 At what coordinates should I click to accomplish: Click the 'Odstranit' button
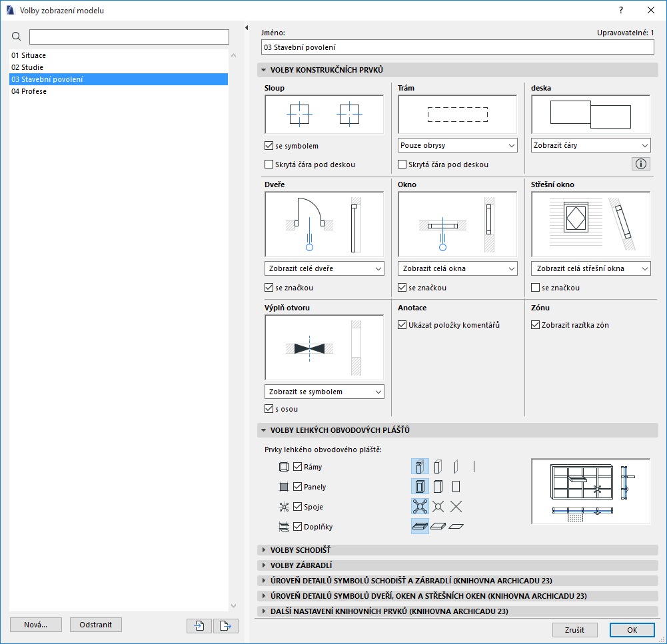[x=95, y=625]
